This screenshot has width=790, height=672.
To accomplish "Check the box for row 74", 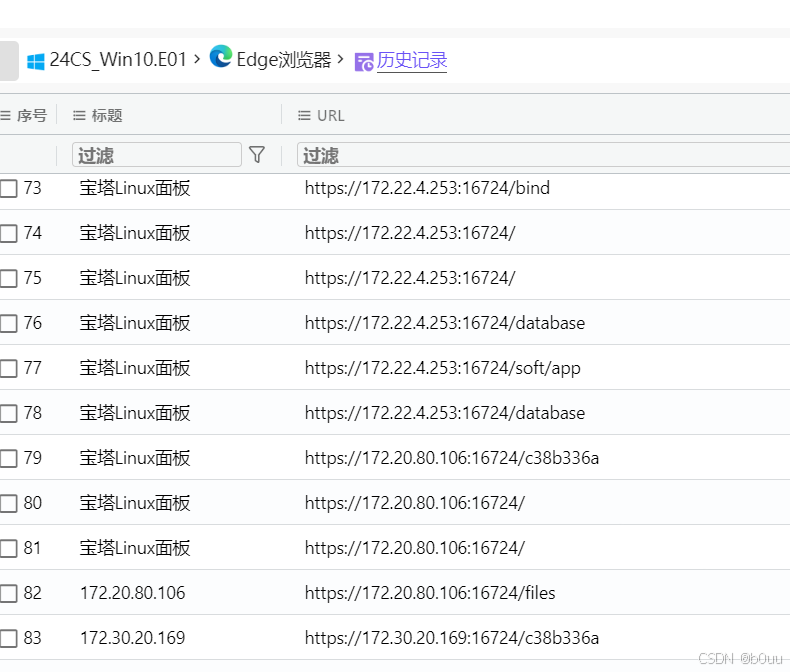I will (9, 233).
